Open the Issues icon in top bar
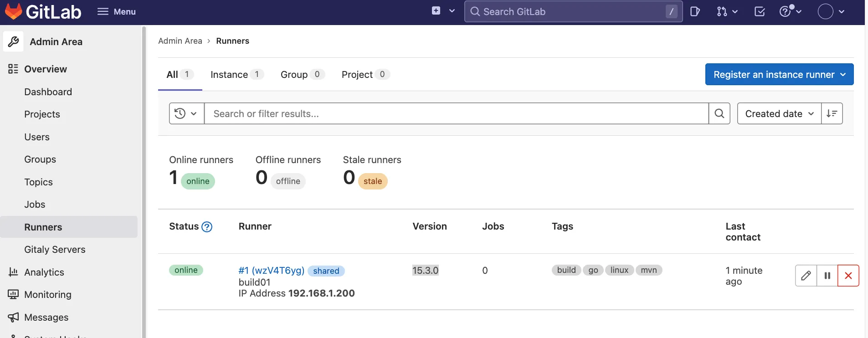This screenshot has width=868, height=338. click(x=694, y=11)
